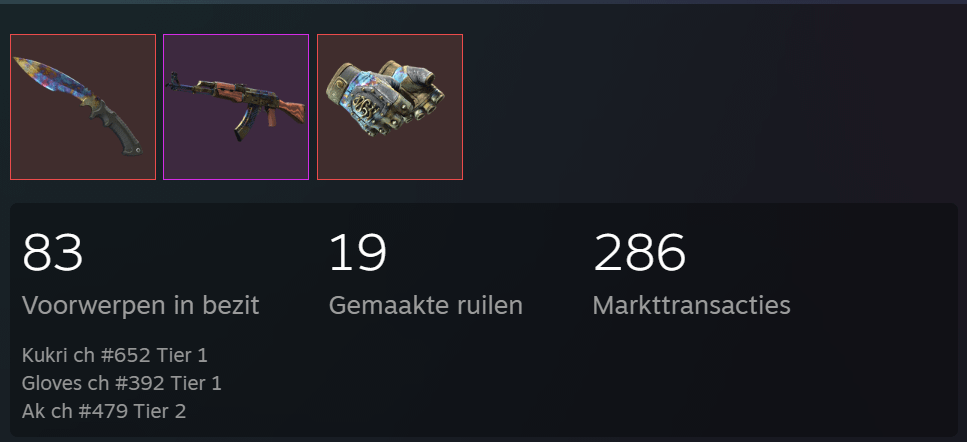This screenshot has height=442, width=967.
Task: Click the black handle of the Kukri knife
Action: (x=116, y=131)
